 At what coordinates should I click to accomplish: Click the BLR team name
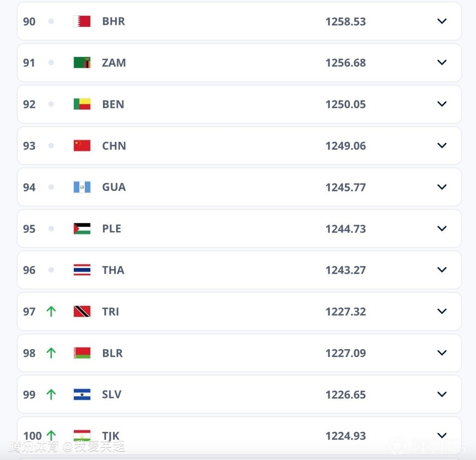pyautogui.click(x=112, y=353)
